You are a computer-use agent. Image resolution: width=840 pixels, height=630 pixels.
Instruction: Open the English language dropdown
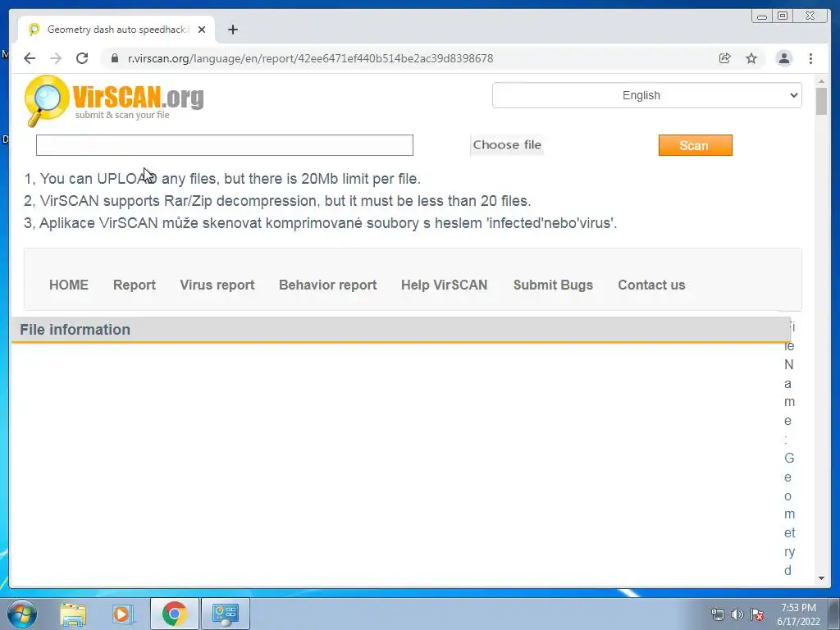click(x=646, y=95)
